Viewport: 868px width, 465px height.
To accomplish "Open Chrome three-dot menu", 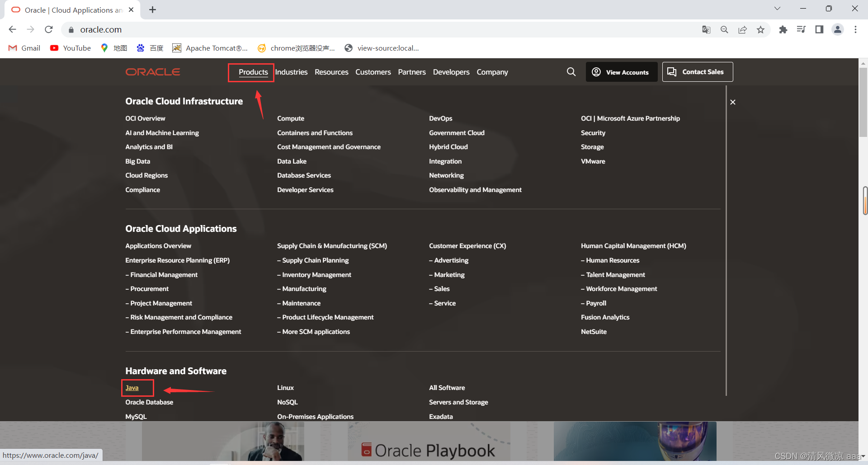I will [855, 29].
